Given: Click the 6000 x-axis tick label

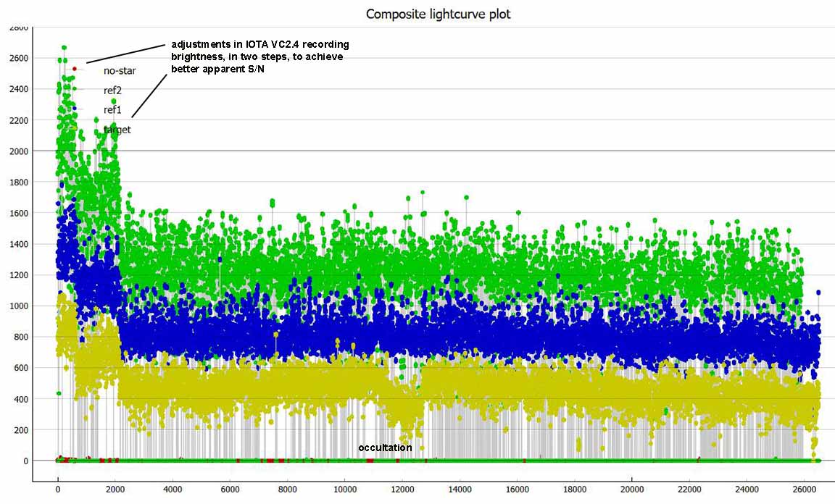Looking at the screenshot, I should click(230, 489).
